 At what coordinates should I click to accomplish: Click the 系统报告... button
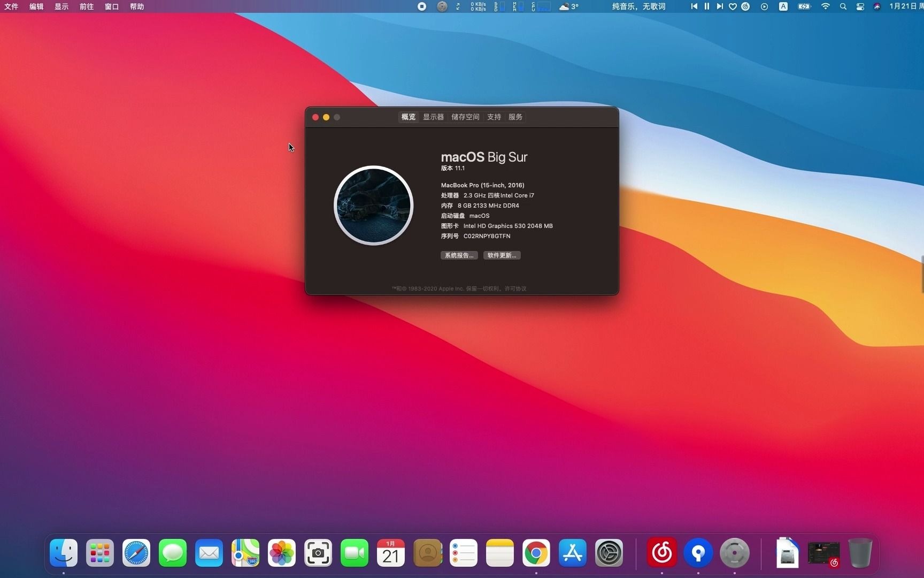pos(459,255)
